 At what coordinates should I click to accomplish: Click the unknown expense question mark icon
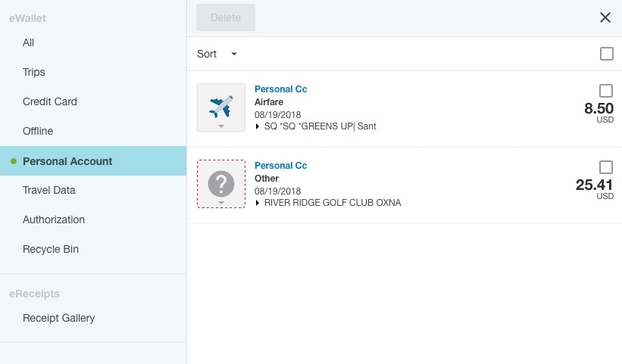pyautogui.click(x=220, y=182)
